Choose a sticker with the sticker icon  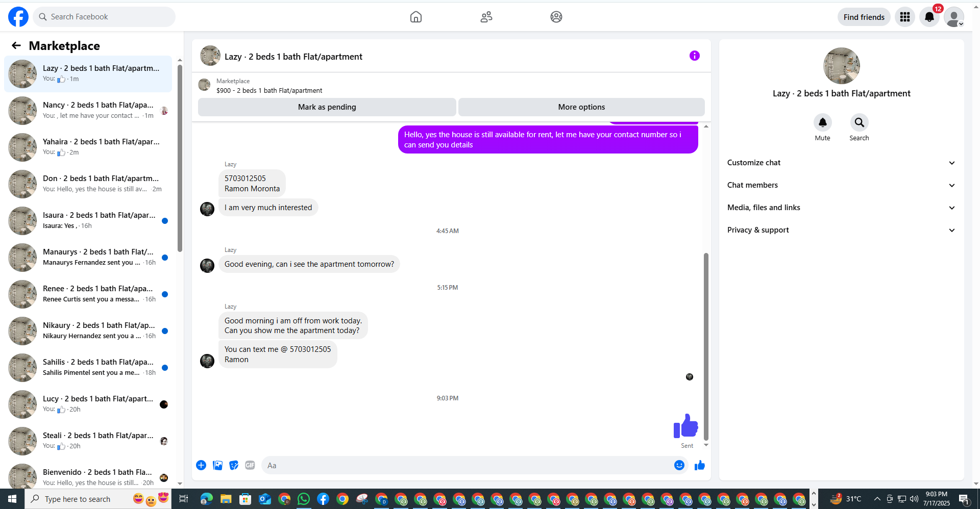(x=234, y=465)
